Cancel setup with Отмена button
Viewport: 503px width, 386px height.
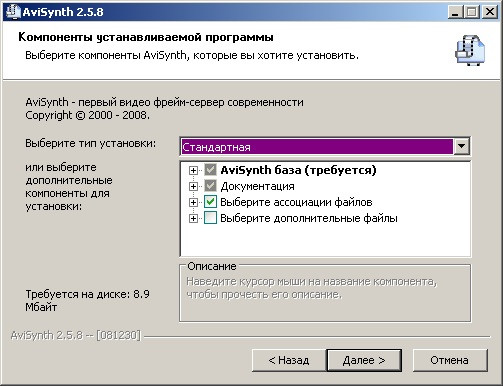[x=450, y=360]
